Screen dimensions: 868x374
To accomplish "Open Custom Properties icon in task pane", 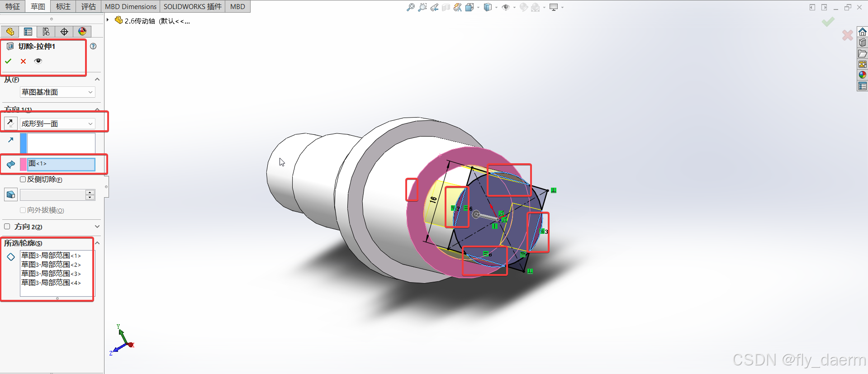I will point(863,86).
